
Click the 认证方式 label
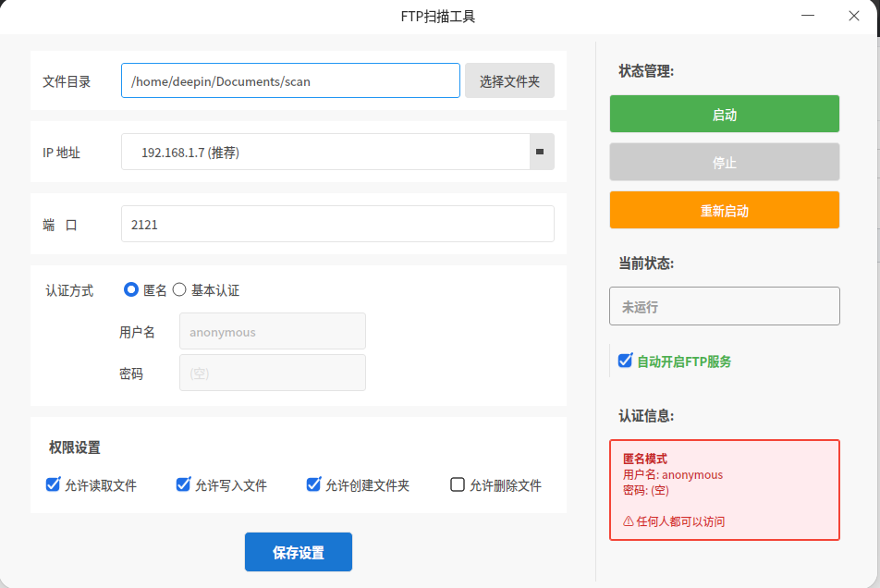[69, 290]
